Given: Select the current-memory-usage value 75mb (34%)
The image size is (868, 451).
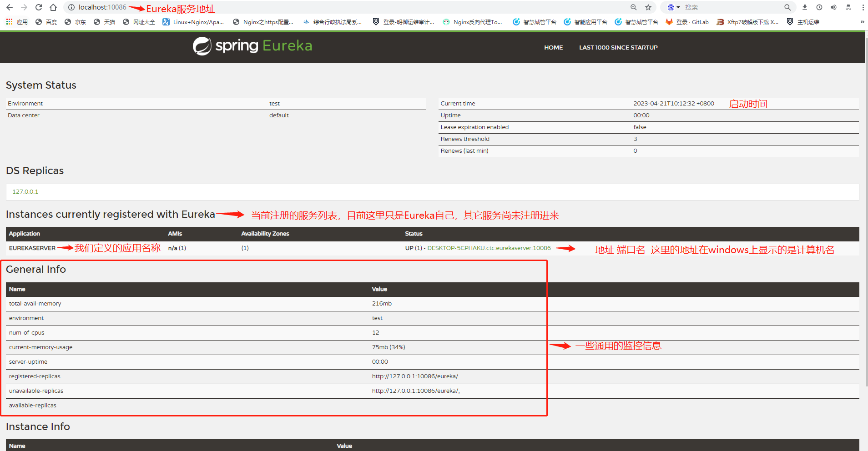Looking at the screenshot, I should (389, 347).
